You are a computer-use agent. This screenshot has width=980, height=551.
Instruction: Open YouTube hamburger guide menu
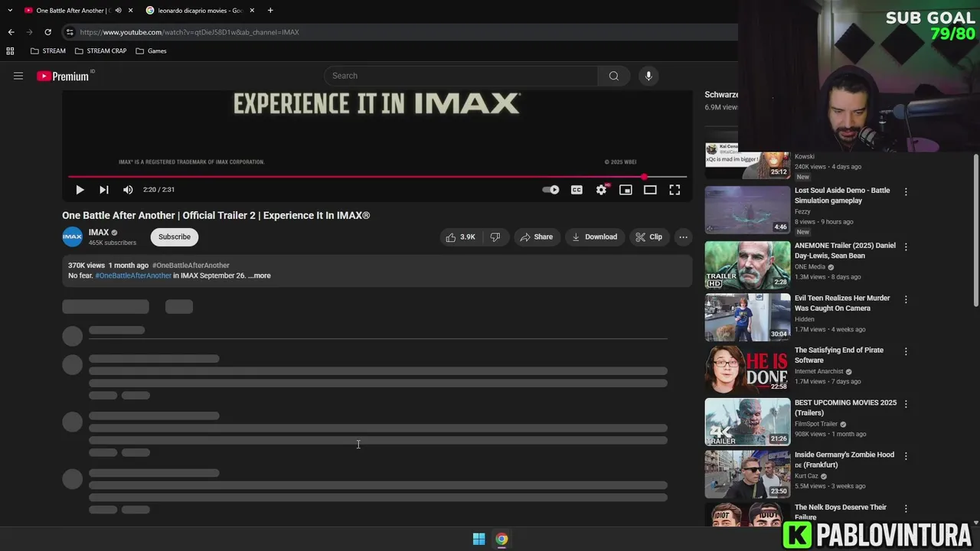tap(18, 76)
